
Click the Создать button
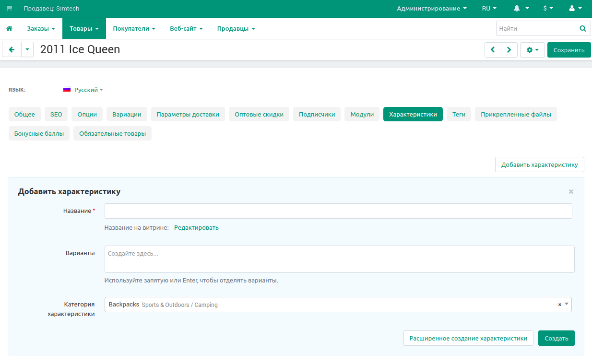pyautogui.click(x=556, y=338)
